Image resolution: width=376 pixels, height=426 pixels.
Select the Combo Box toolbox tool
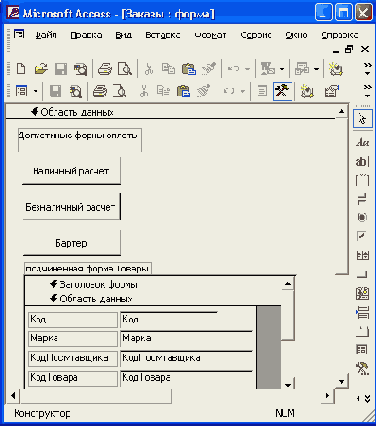tap(362, 256)
